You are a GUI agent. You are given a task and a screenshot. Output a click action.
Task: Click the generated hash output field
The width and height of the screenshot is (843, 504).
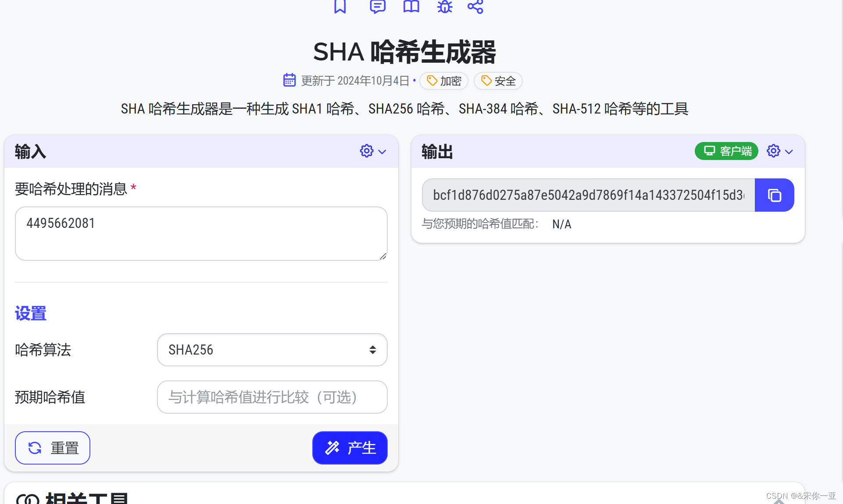coord(588,195)
